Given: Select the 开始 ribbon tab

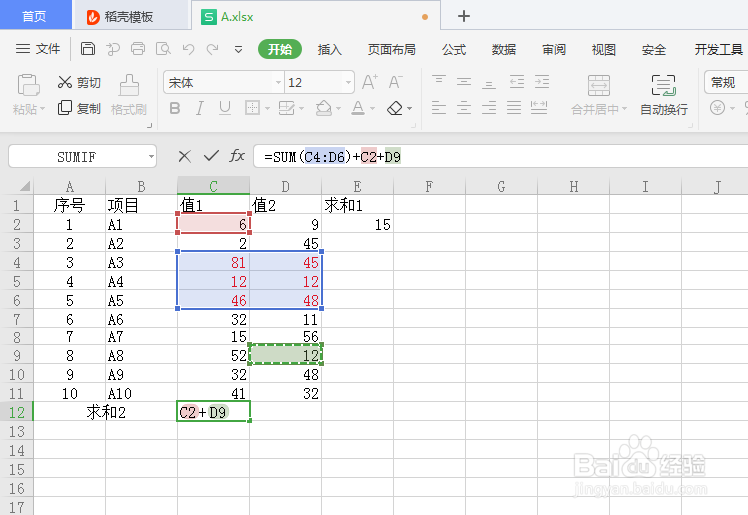Looking at the screenshot, I should (x=280, y=49).
